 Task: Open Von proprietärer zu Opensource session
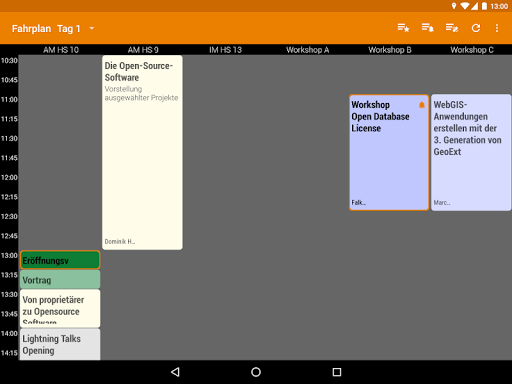click(60, 308)
